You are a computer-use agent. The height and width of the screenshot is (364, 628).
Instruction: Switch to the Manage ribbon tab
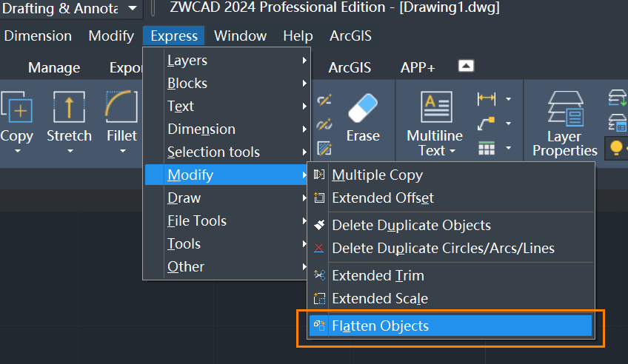[54, 67]
